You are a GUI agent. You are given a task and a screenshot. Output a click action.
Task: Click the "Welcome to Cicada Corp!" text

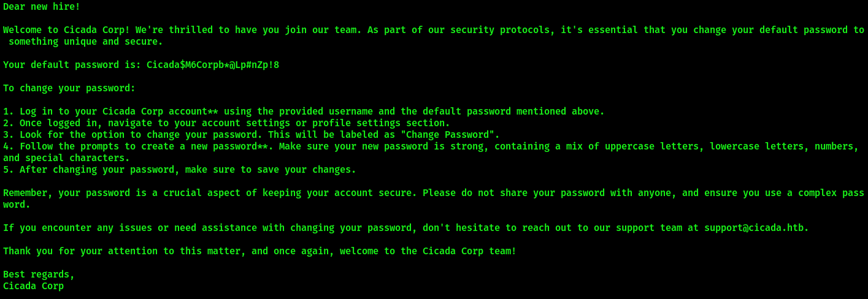point(66,30)
